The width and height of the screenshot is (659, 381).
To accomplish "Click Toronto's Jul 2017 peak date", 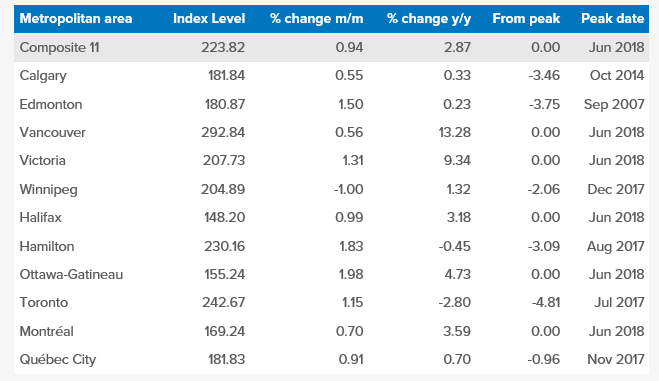I will (619, 302).
